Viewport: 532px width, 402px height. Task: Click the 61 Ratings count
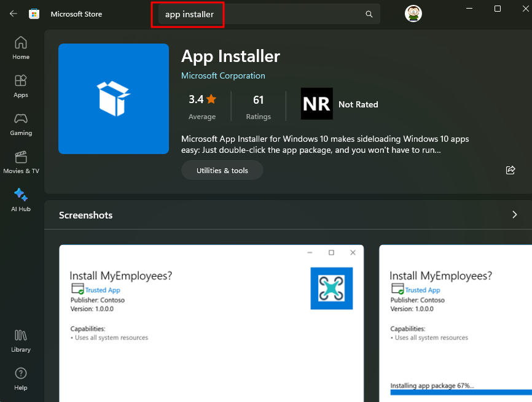coord(258,106)
